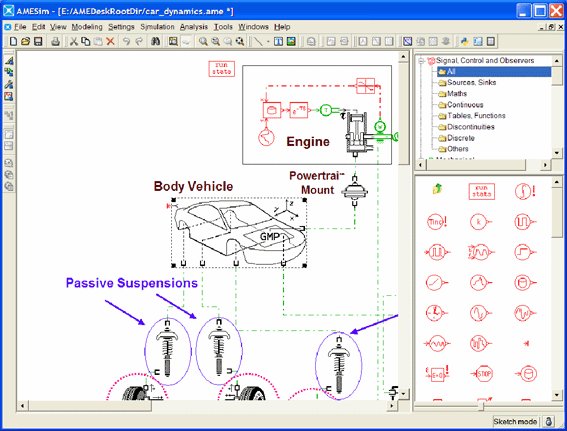Pick the 'Tinc!' component in palette
Image resolution: width=567 pixels, height=431 pixels.
tap(437, 221)
